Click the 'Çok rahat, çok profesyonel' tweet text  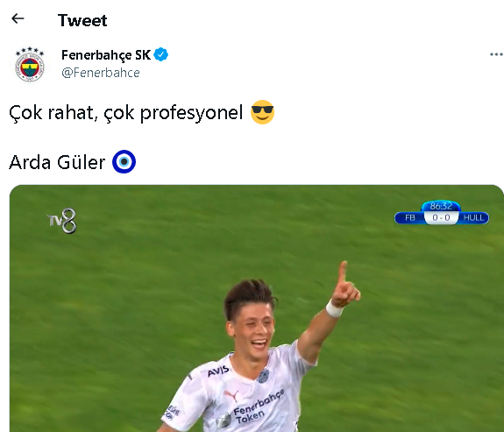click(x=126, y=113)
